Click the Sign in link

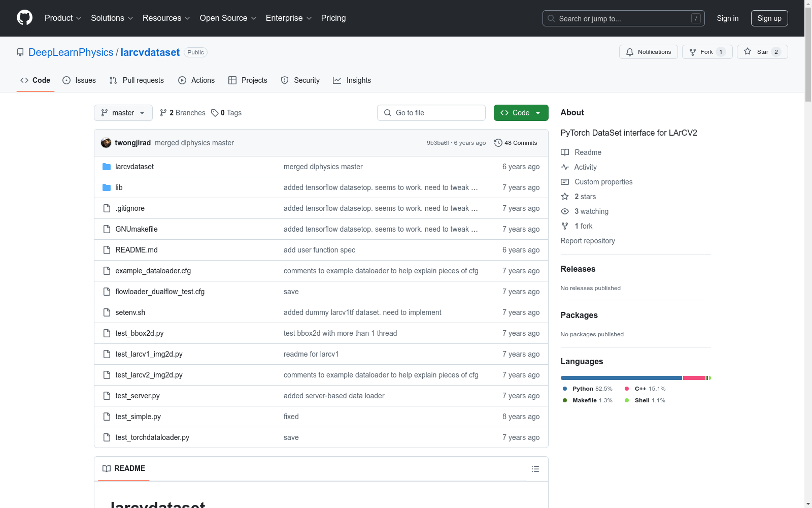(x=728, y=18)
